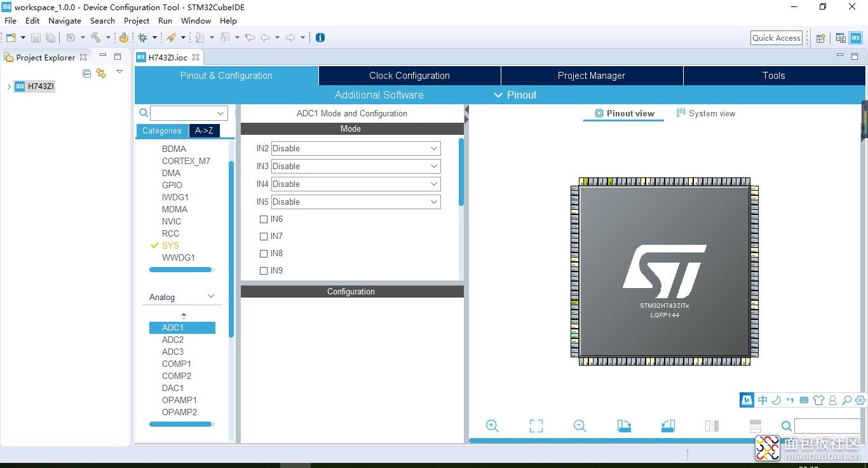Click the Open Perspective icon
The image size is (868, 468).
(x=821, y=38)
